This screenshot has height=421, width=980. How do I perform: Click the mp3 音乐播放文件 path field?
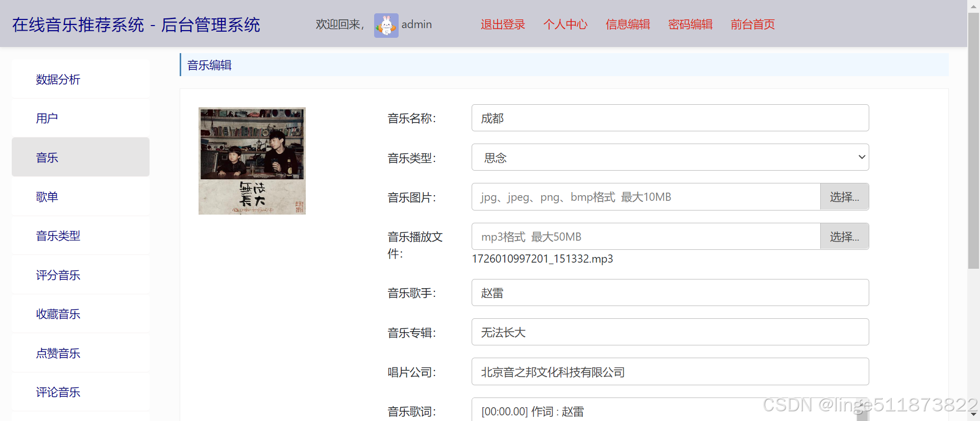point(646,237)
